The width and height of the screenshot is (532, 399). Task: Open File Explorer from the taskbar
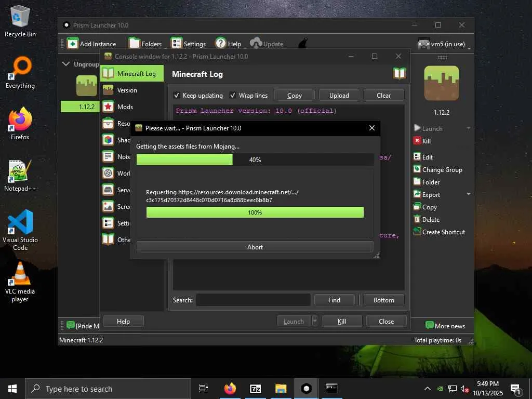[281, 389]
